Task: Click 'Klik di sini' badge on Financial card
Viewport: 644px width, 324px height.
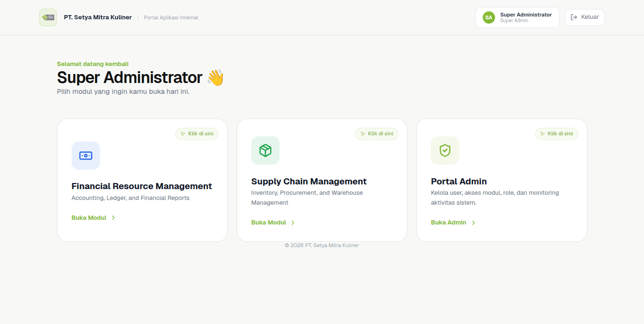Action: 197,134
